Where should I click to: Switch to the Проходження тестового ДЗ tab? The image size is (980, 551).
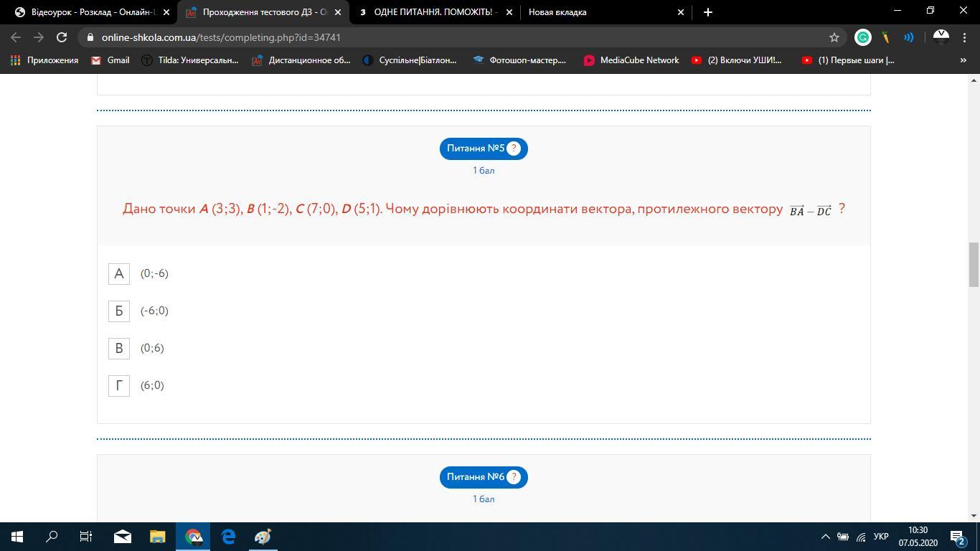pos(264,12)
